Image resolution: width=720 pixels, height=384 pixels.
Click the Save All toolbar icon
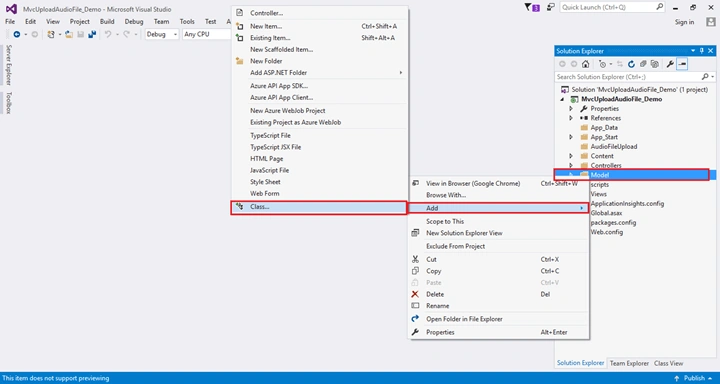click(92, 34)
